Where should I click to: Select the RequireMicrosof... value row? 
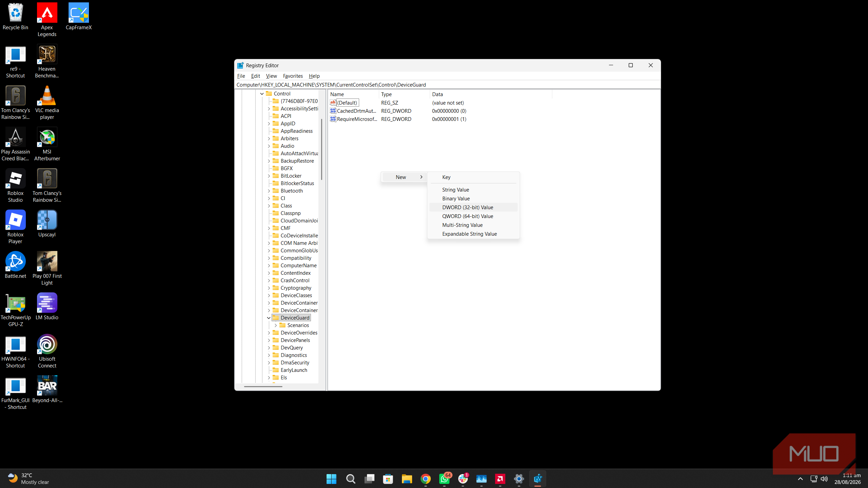[440, 119]
